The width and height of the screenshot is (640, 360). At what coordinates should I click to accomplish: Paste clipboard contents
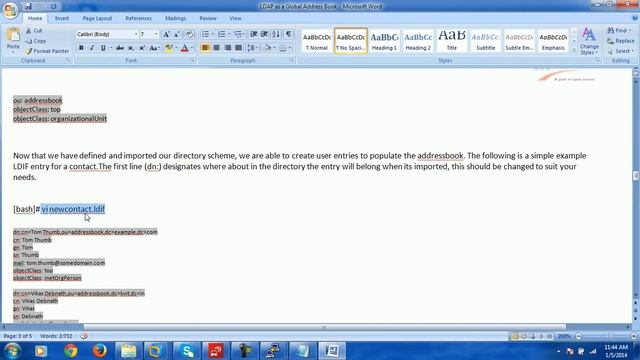(x=13, y=41)
